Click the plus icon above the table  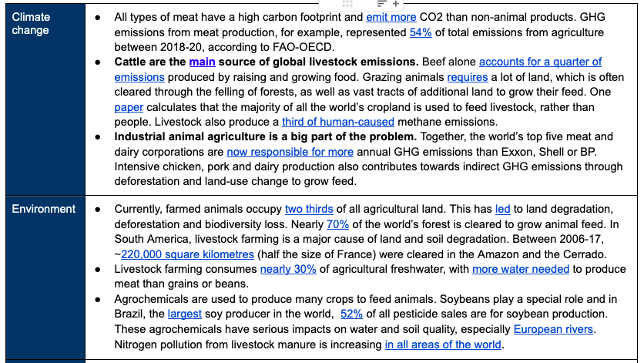click(x=396, y=4)
